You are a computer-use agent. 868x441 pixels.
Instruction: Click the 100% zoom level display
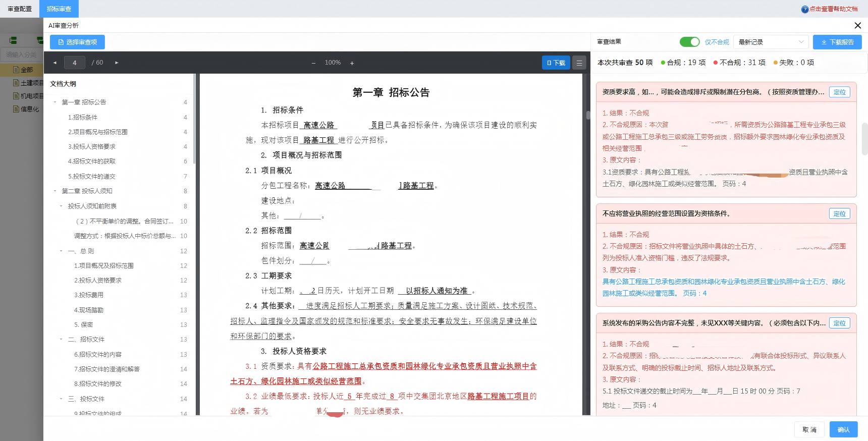click(333, 63)
